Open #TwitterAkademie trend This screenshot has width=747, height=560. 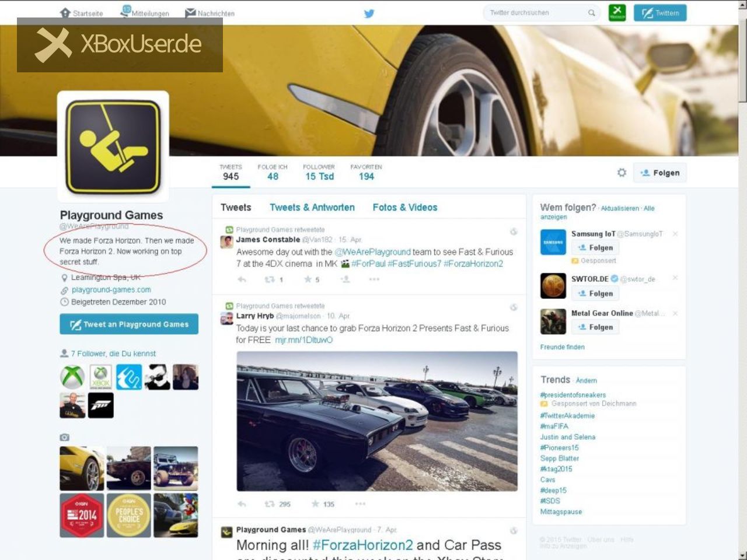(567, 416)
